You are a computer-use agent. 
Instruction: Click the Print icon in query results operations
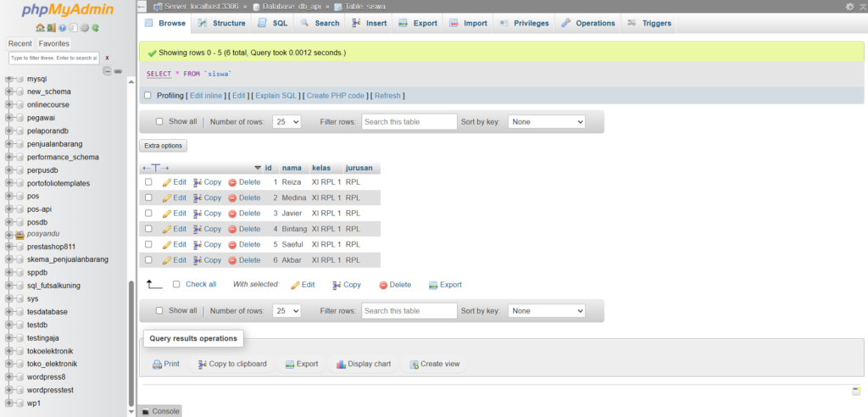[157, 364]
